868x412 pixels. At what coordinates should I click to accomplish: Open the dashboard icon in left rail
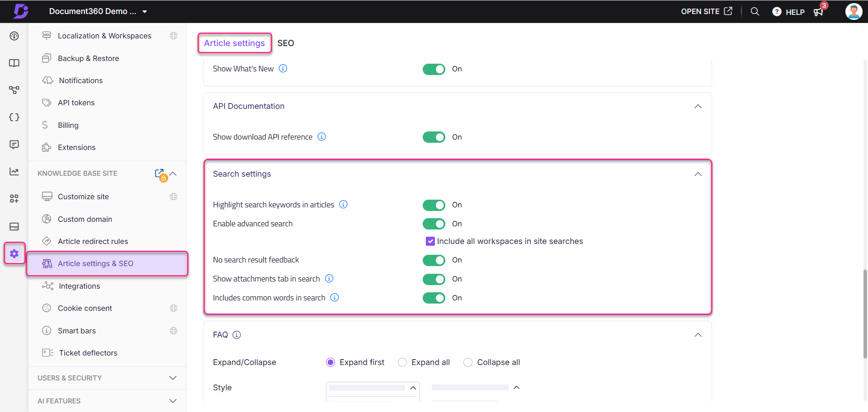pos(14,36)
